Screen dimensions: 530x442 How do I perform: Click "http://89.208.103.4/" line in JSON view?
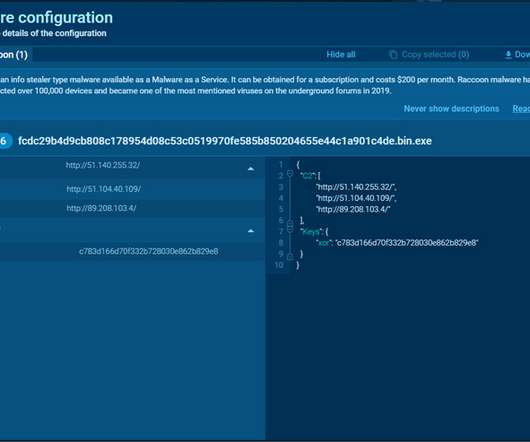(x=353, y=209)
